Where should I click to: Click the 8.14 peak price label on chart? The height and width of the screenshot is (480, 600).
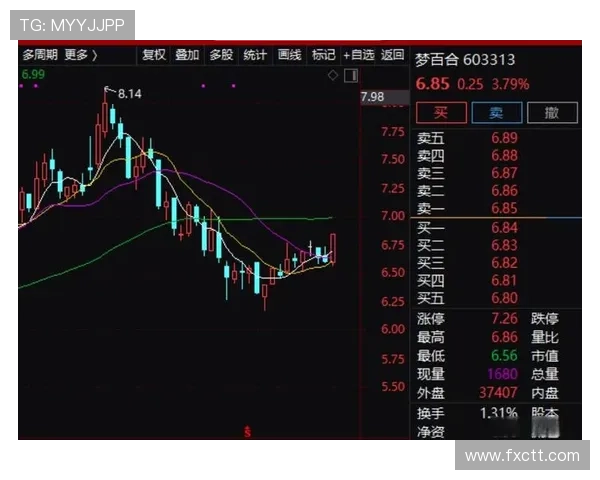click(129, 94)
